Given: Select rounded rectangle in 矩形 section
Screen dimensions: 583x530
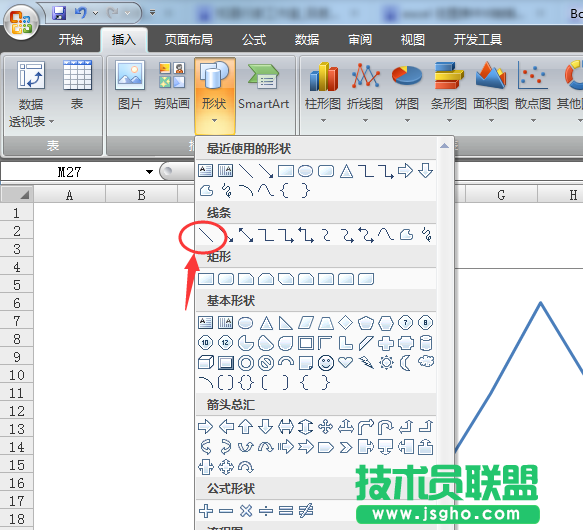Looking at the screenshot, I should pyautogui.click(x=226, y=279).
